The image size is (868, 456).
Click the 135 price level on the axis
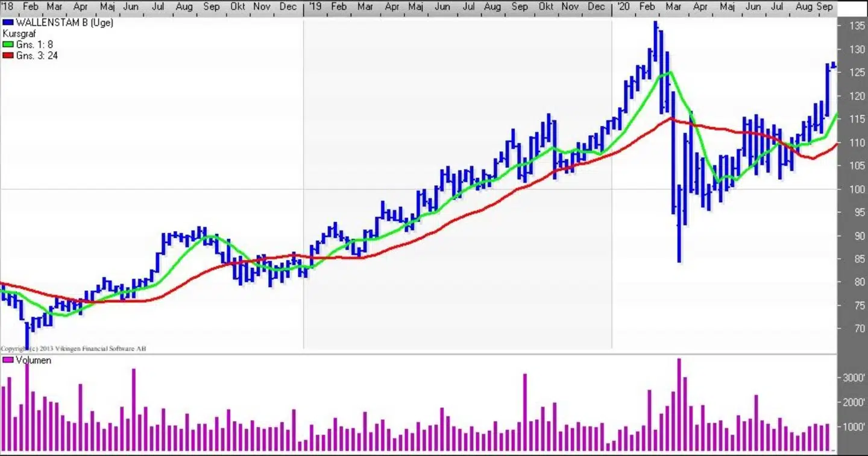coord(857,26)
